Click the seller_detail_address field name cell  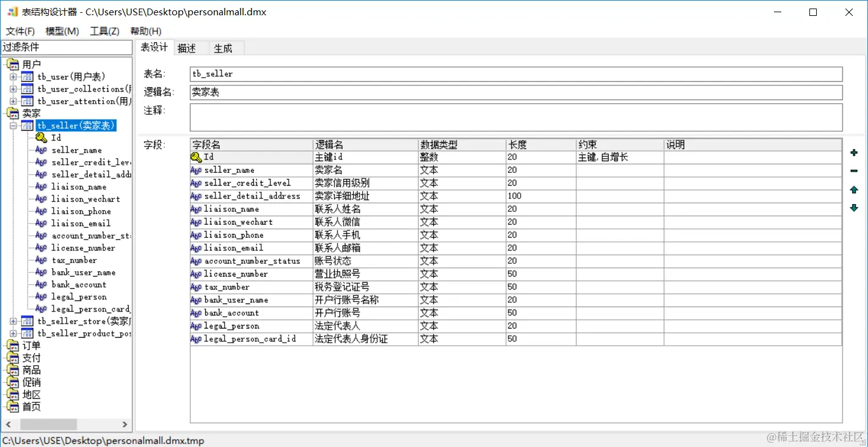click(251, 196)
